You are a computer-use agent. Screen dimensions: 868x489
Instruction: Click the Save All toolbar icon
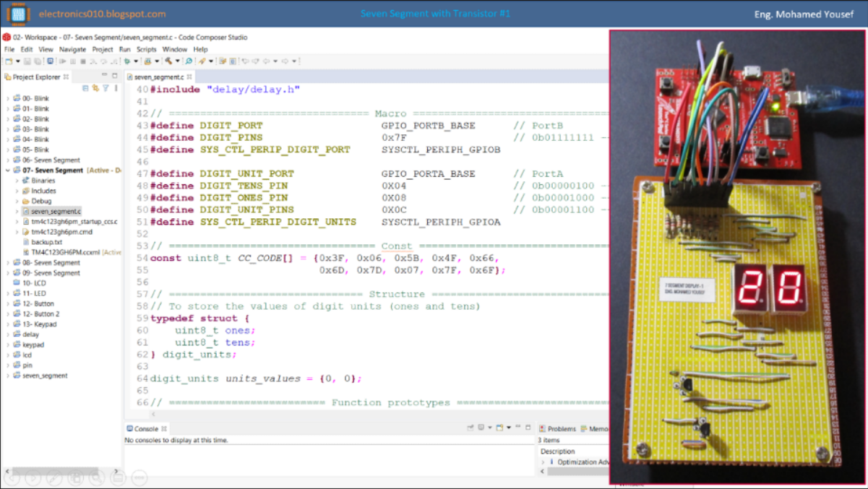click(38, 61)
